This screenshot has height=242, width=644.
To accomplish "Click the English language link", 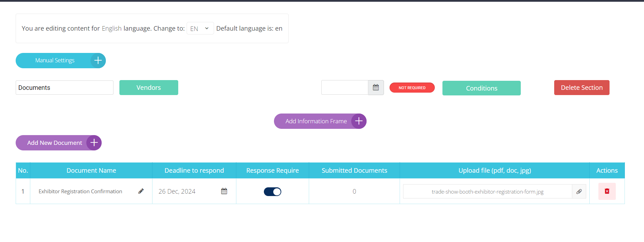I will (111, 29).
